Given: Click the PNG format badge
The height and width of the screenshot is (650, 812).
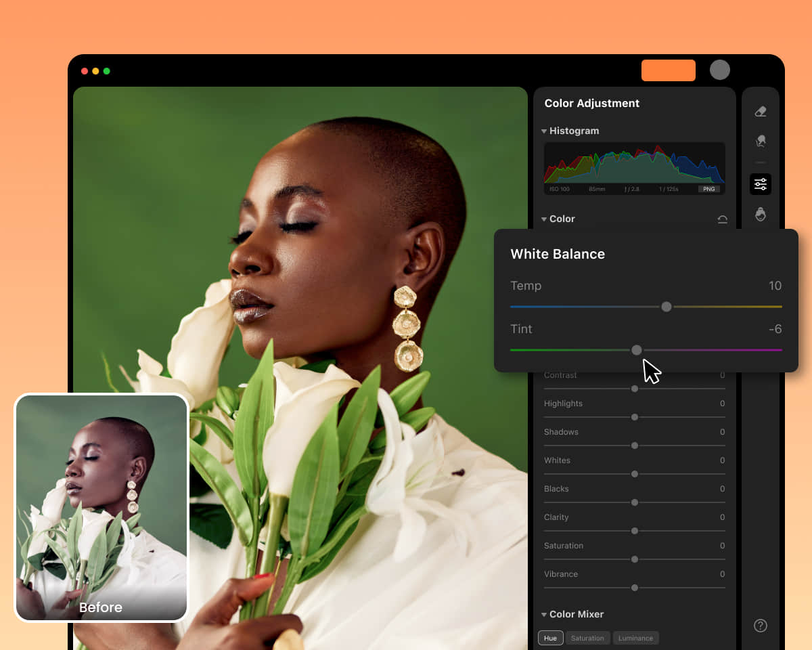Looking at the screenshot, I should coord(709,189).
